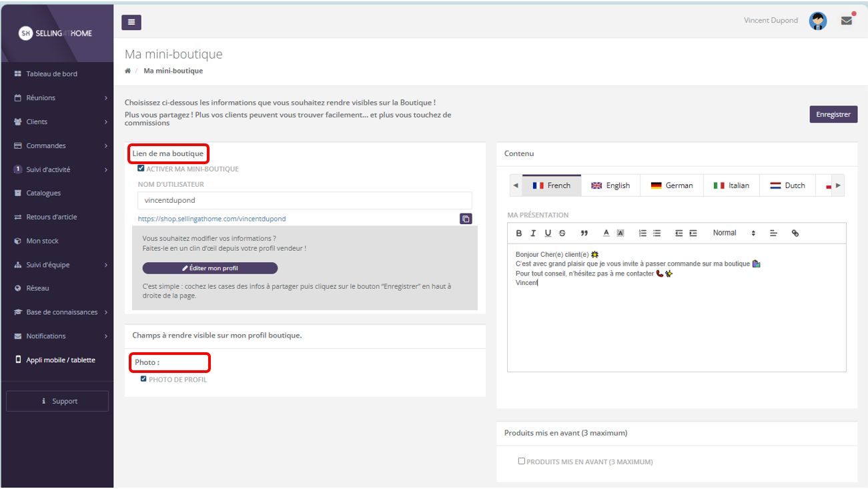Insert a hyperlink using the link icon
The width and height of the screenshot is (868, 489).
[795, 233]
